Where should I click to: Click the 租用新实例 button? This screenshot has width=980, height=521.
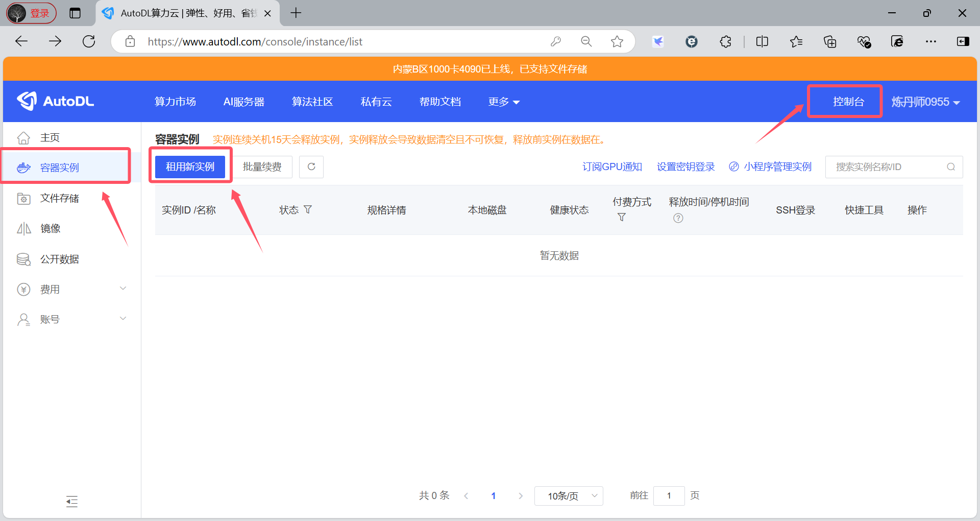click(x=190, y=167)
